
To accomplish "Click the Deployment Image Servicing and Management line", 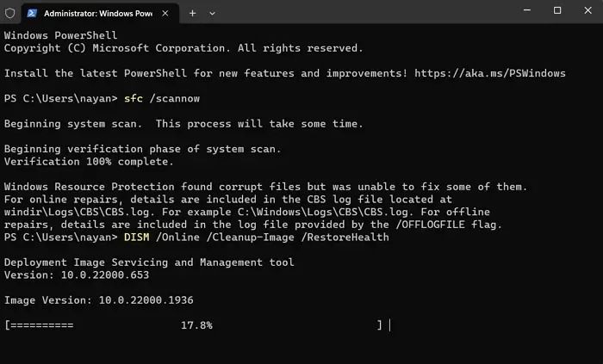I will (149, 262).
